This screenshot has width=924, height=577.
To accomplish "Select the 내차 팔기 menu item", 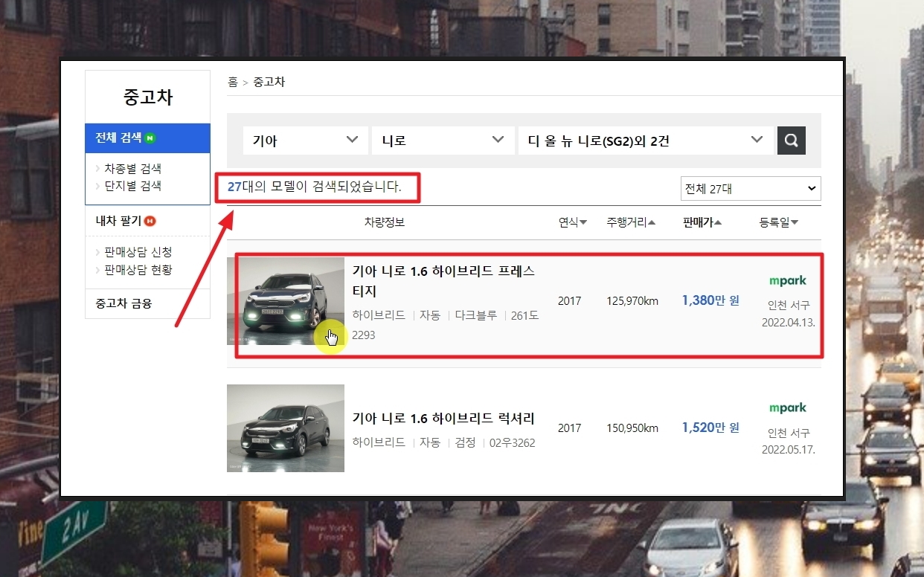I will coord(148,221).
